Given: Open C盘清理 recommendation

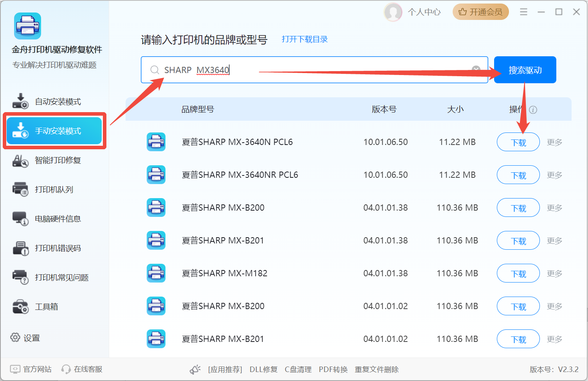Looking at the screenshot, I should 298,369.
